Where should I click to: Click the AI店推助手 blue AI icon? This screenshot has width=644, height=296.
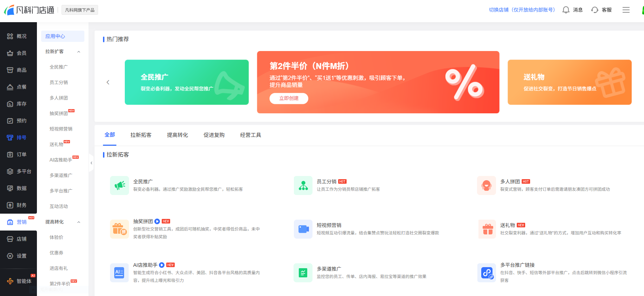[x=120, y=273]
